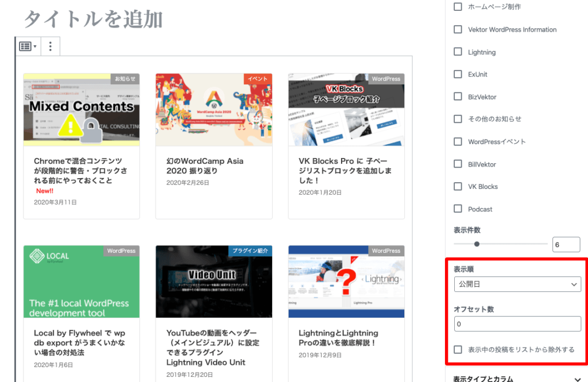The width and height of the screenshot is (588, 382).
Task: Open Local by Flywheel post title
Action: tap(79, 342)
